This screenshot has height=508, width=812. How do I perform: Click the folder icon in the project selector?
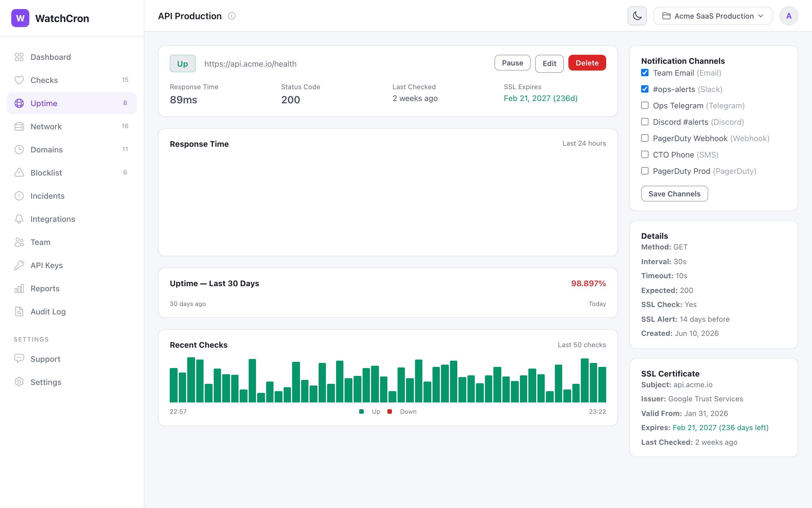(667, 16)
